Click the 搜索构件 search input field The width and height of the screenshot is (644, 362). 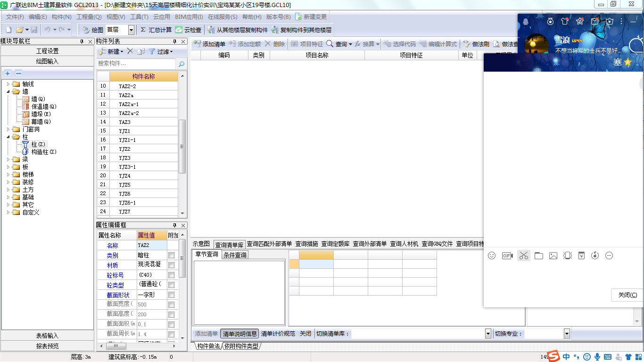click(x=136, y=64)
